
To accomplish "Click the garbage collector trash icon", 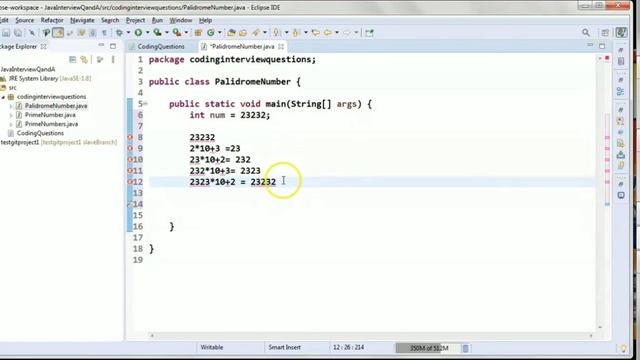I will click(x=465, y=348).
